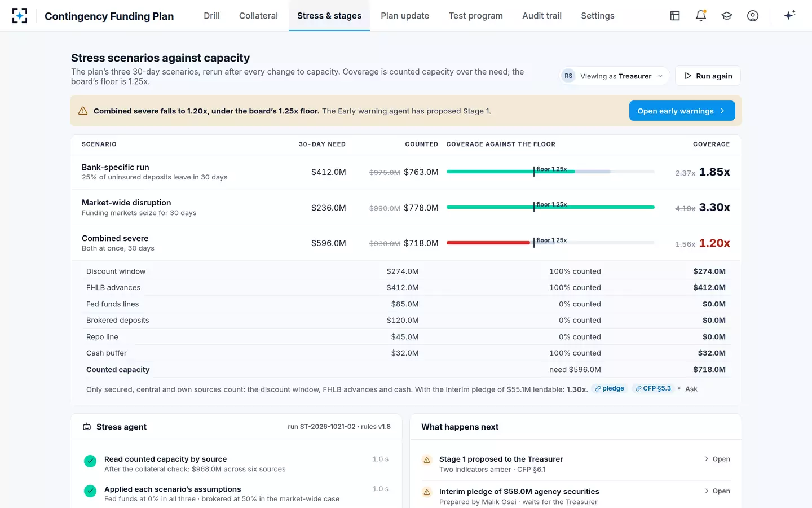Click Run again button

(708, 76)
